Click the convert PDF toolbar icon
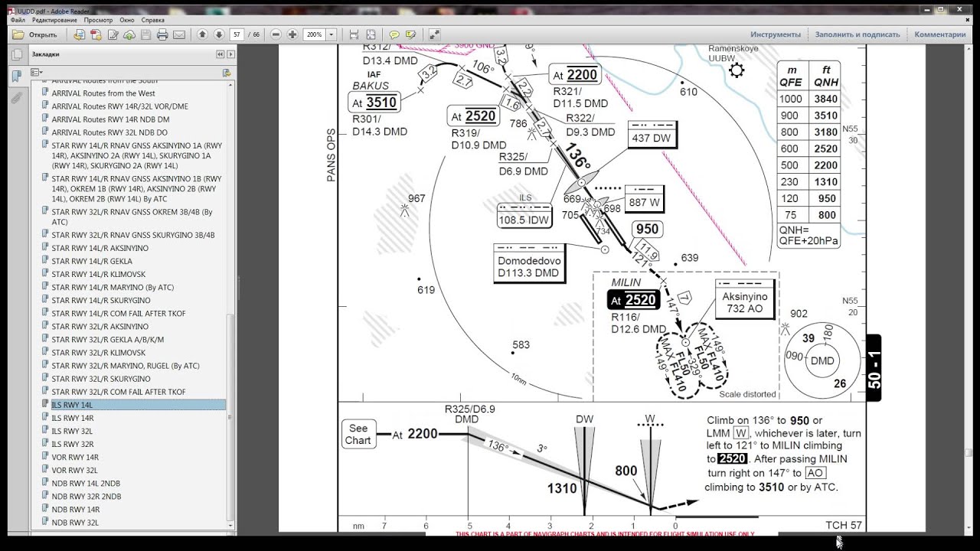The height and width of the screenshot is (551, 980). (x=96, y=34)
